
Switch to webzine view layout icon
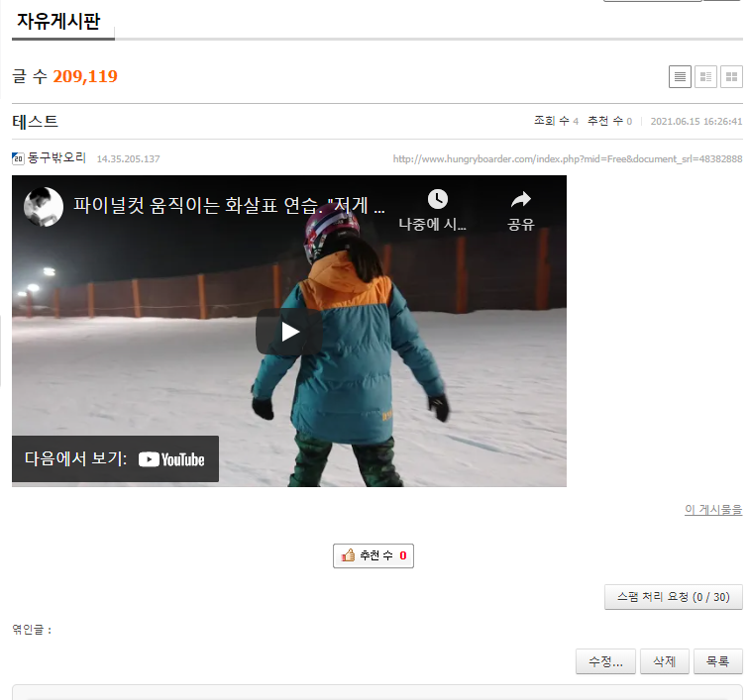point(705,76)
